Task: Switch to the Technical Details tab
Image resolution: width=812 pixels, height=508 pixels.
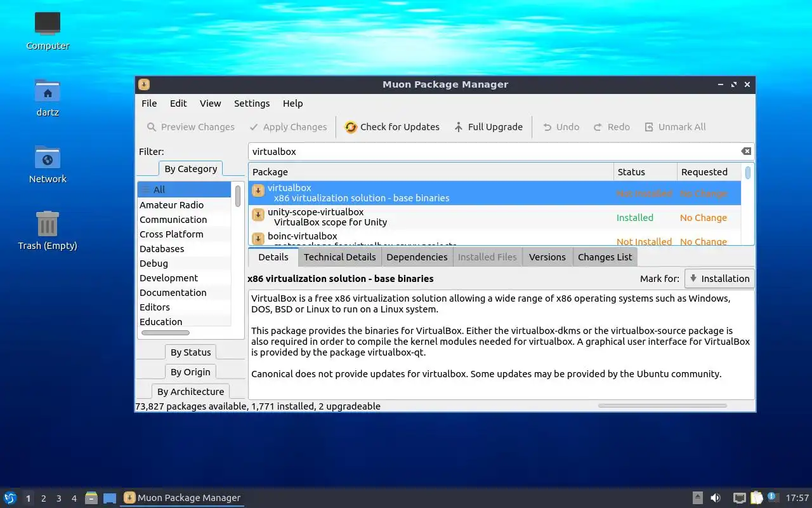Action: [x=340, y=257]
